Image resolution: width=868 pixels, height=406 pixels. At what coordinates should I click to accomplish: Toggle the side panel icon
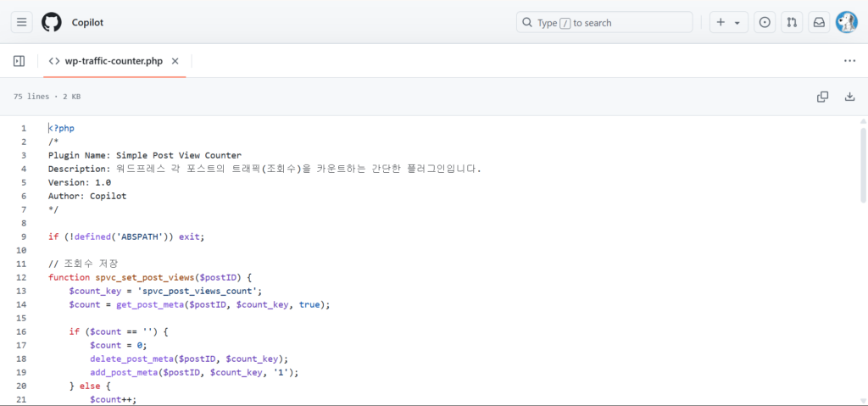click(x=19, y=61)
